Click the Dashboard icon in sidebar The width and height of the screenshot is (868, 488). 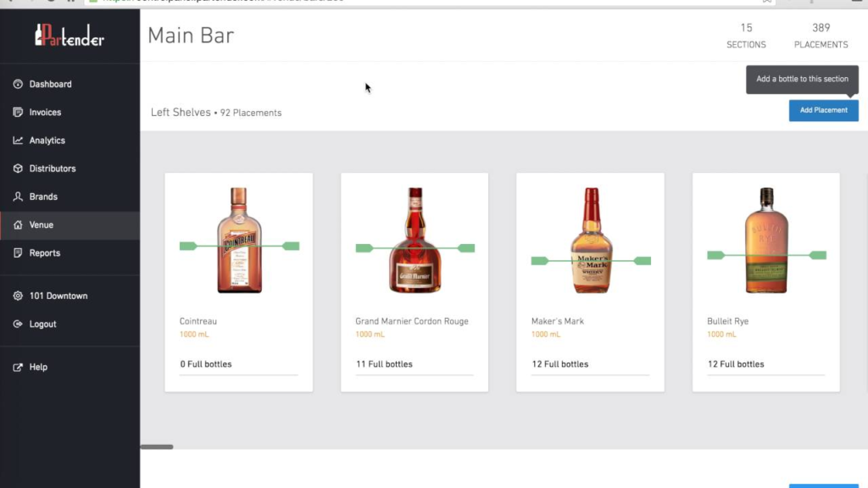18,85
